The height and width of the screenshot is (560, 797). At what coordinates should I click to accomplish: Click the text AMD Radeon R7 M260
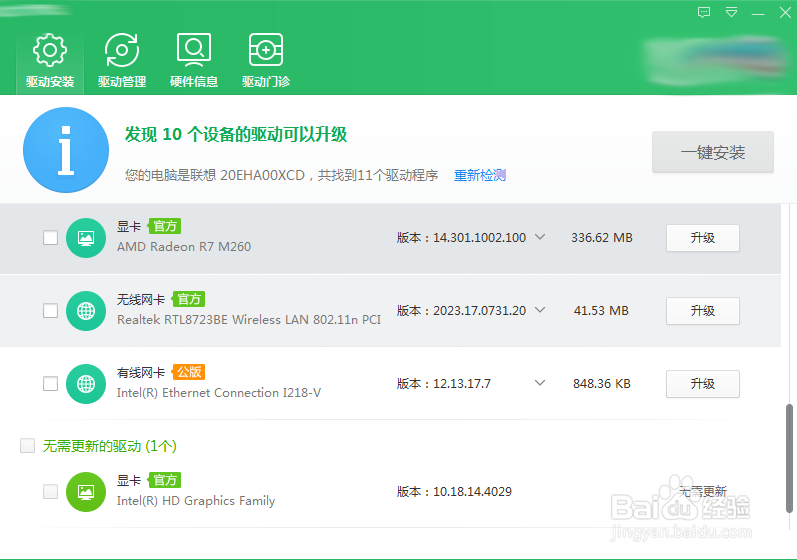[184, 247]
